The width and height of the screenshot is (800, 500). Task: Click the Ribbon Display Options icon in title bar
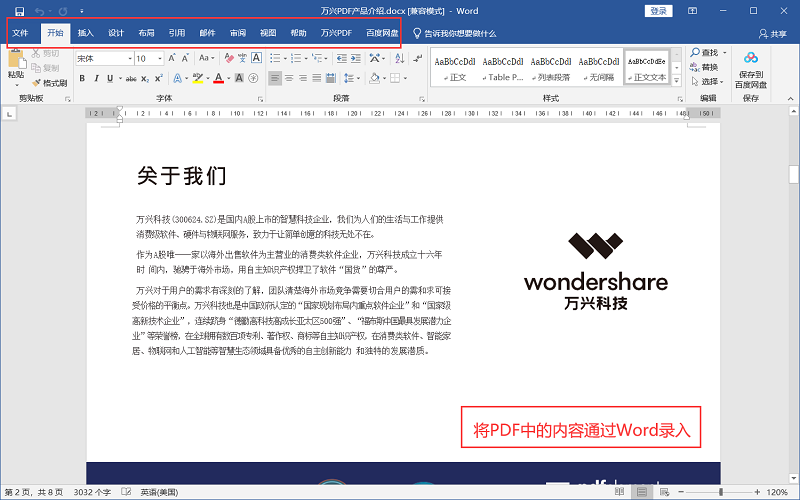pyautogui.click(x=692, y=11)
